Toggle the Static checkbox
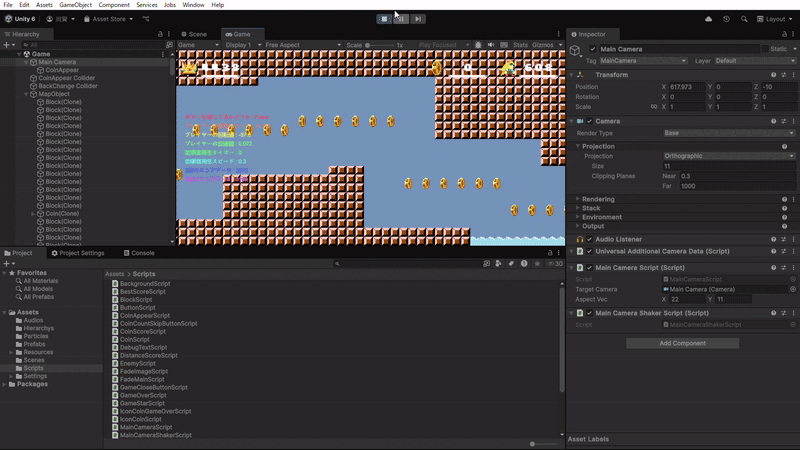800x450 pixels. [x=765, y=49]
